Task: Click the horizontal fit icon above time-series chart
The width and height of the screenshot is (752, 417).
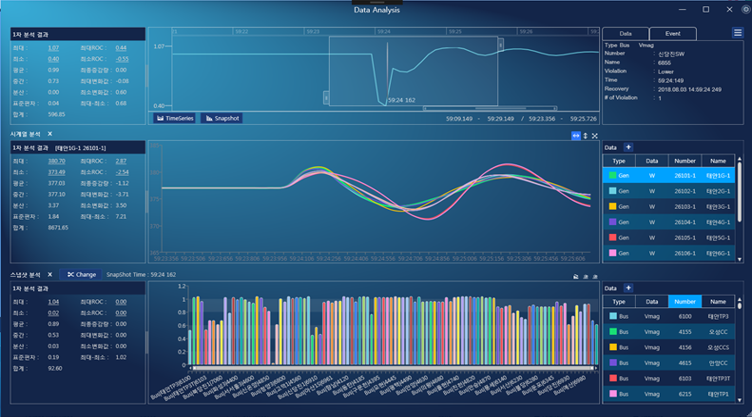Action: pyautogui.click(x=576, y=135)
